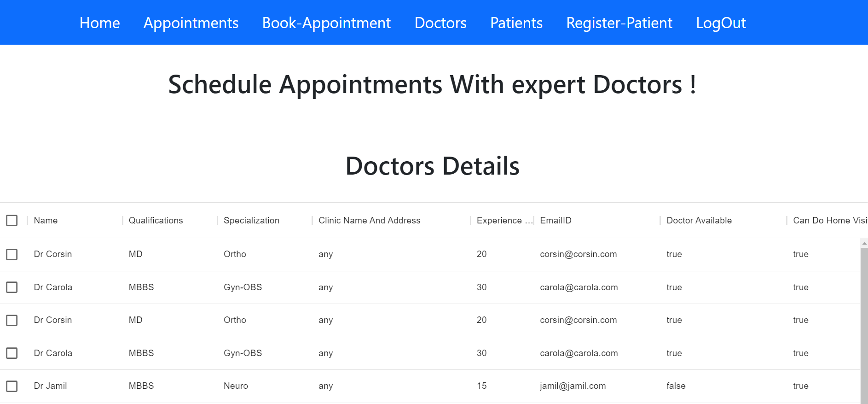Viewport: 868px width, 404px height.
Task: Navigate to the Appointments page
Action: tap(191, 23)
